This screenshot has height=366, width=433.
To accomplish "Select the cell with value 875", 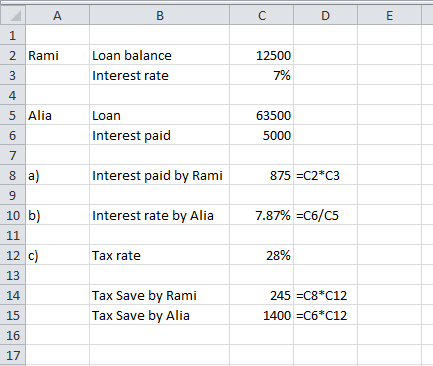I will [x=262, y=175].
